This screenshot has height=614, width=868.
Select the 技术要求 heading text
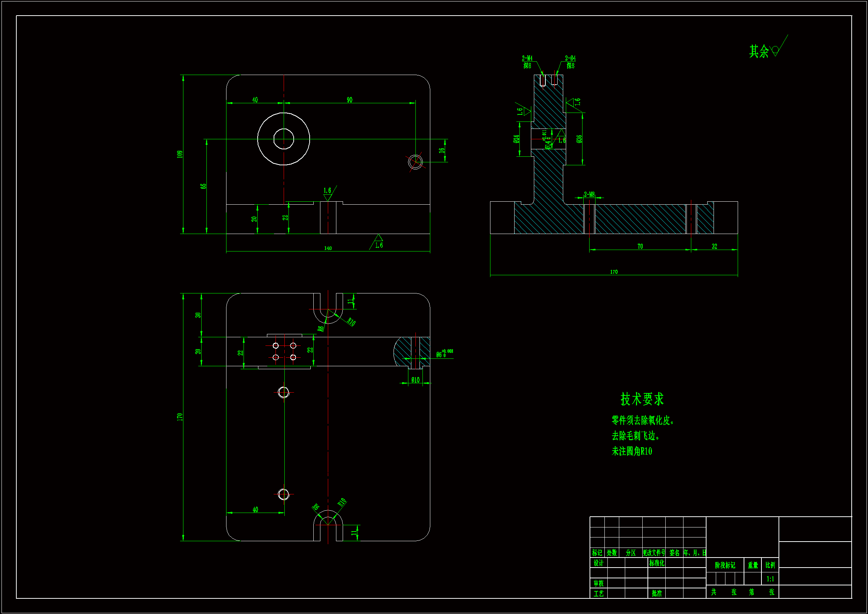pos(642,399)
